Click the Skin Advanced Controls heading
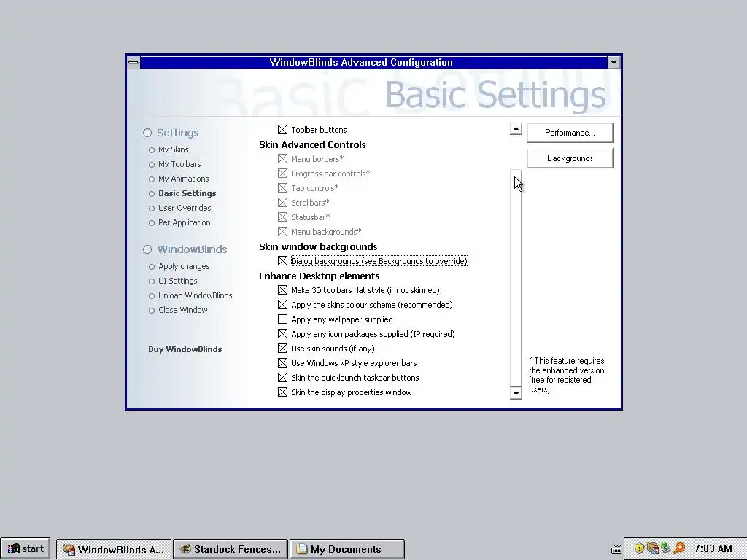The width and height of the screenshot is (747, 560). (x=312, y=145)
